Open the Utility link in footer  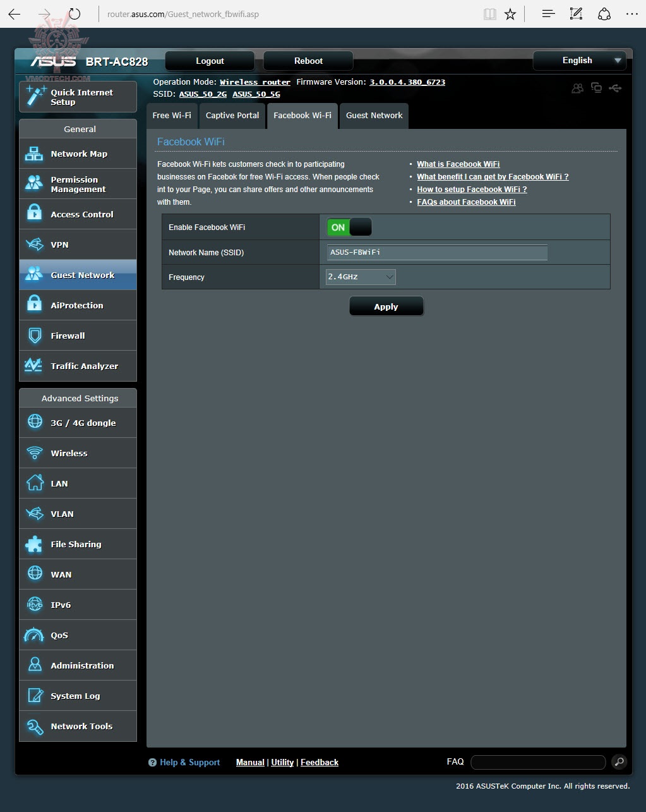(282, 763)
